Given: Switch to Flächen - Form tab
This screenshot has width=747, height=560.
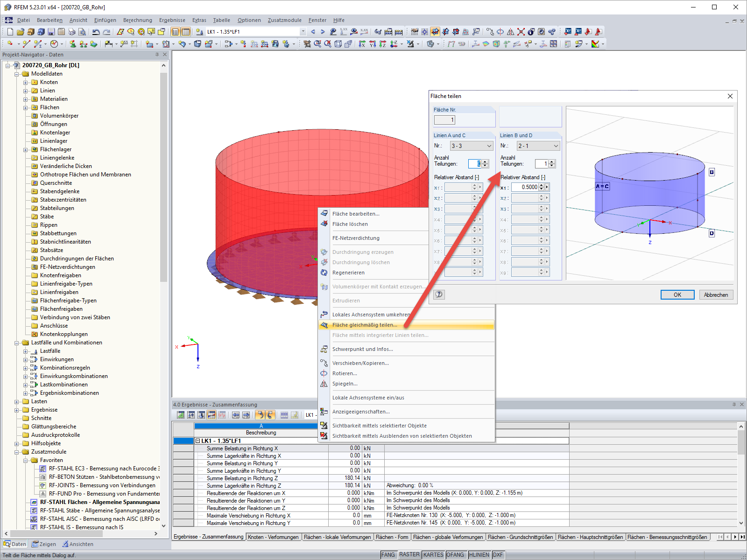Looking at the screenshot, I should tap(392, 537).
